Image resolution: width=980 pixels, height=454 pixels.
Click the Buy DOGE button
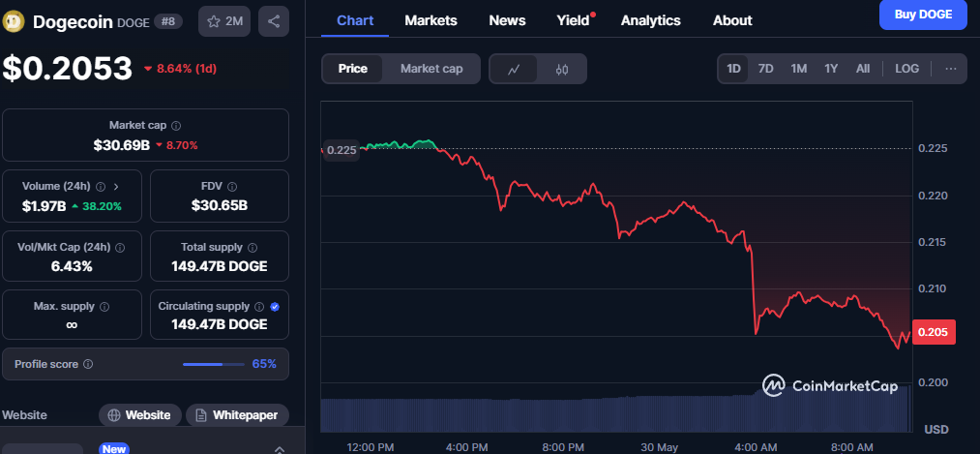(923, 15)
